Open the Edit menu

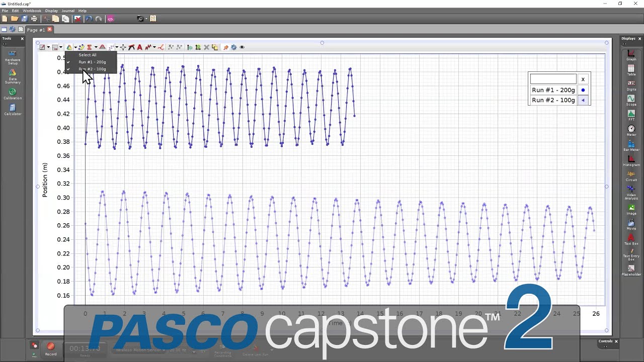[16, 11]
